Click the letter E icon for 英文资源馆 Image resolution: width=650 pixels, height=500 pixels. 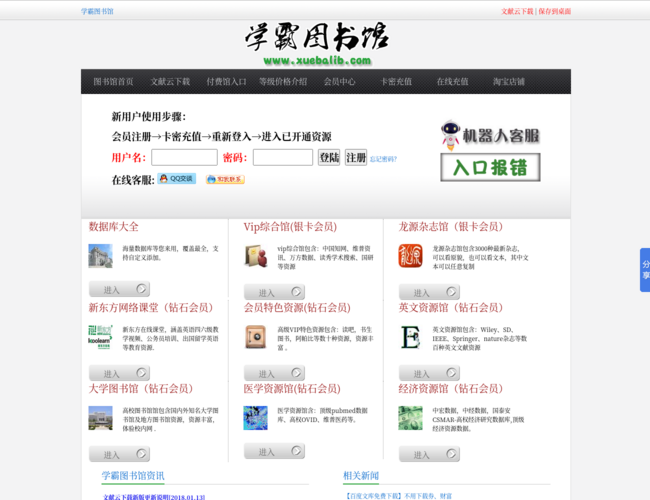click(410, 337)
